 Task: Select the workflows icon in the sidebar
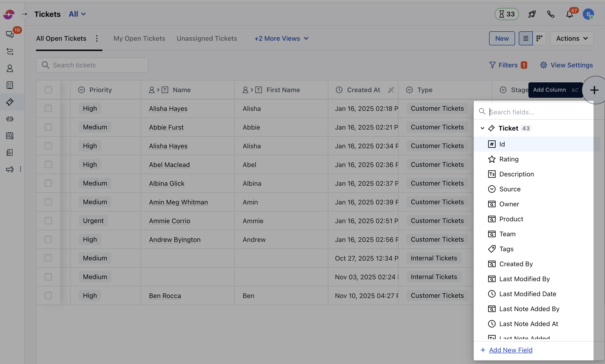click(x=10, y=51)
